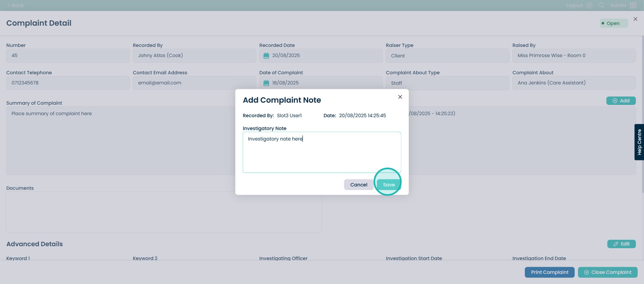Click the Recorded Date calendar icon
Viewport: 644px width, 284px height.
point(266,56)
